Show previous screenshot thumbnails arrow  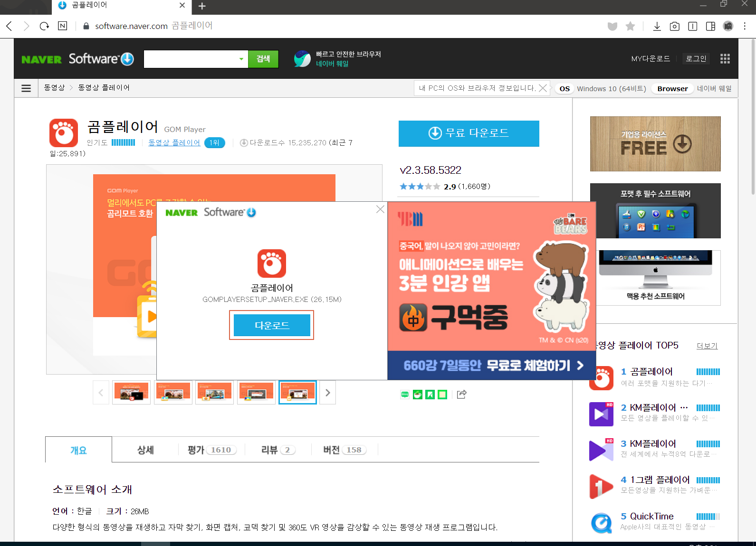pos(101,393)
